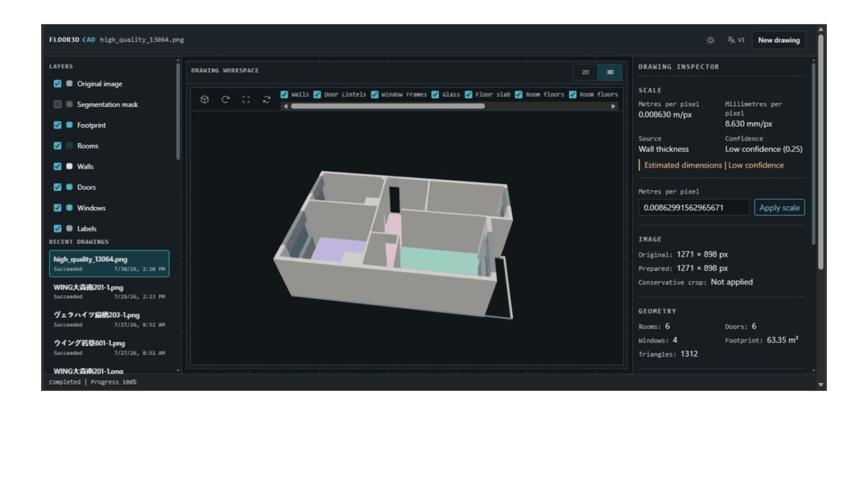Click the Metres per pixel input field

(693, 208)
